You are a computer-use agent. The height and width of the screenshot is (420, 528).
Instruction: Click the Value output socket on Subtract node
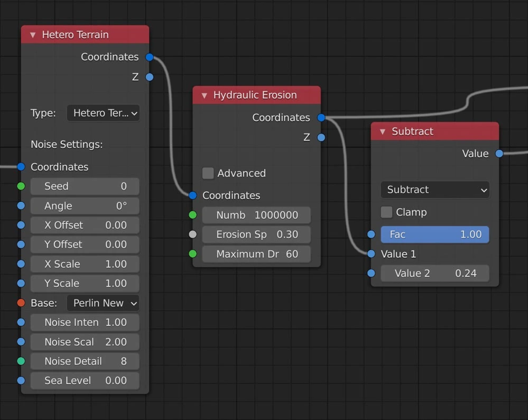(x=499, y=153)
